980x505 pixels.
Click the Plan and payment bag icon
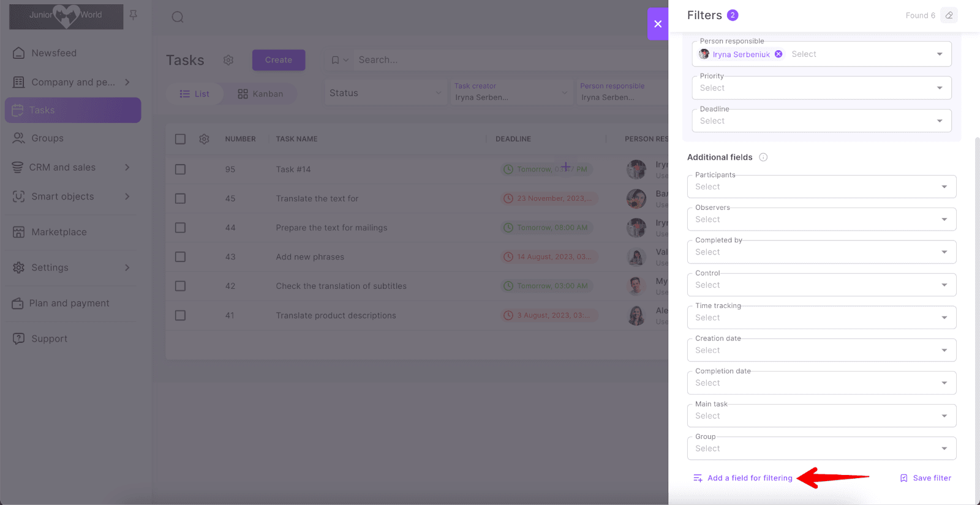18,303
